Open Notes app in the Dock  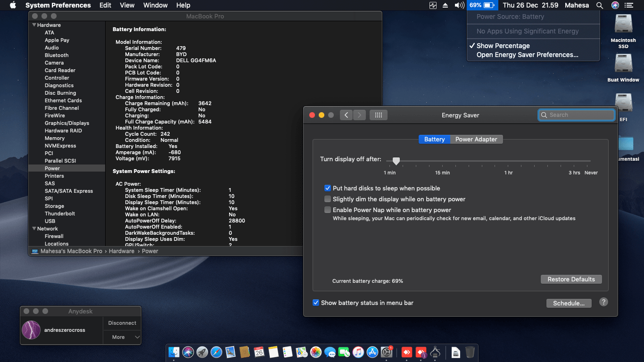(x=273, y=352)
